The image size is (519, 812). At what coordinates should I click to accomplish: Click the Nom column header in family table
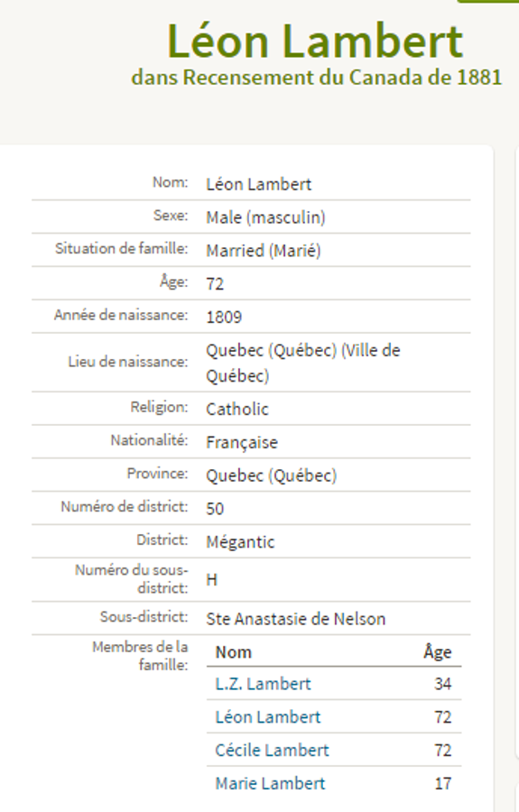click(233, 652)
